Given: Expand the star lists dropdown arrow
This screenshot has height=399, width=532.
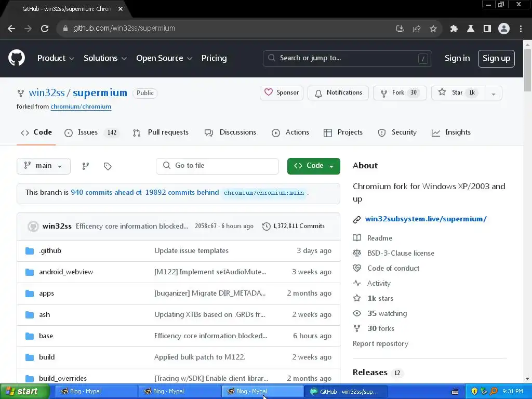Looking at the screenshot, I should pyautogui.click(x=494, y=94).
